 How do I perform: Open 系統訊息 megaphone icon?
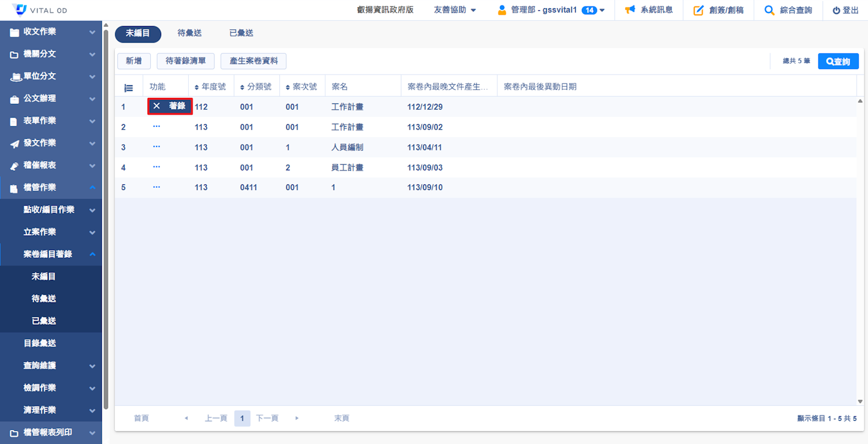tap(630, 10)
